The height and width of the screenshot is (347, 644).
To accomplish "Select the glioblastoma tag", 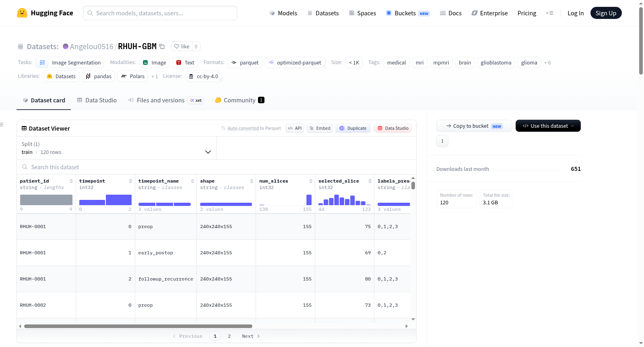I will pyautogui.click(x=496, y=62).
